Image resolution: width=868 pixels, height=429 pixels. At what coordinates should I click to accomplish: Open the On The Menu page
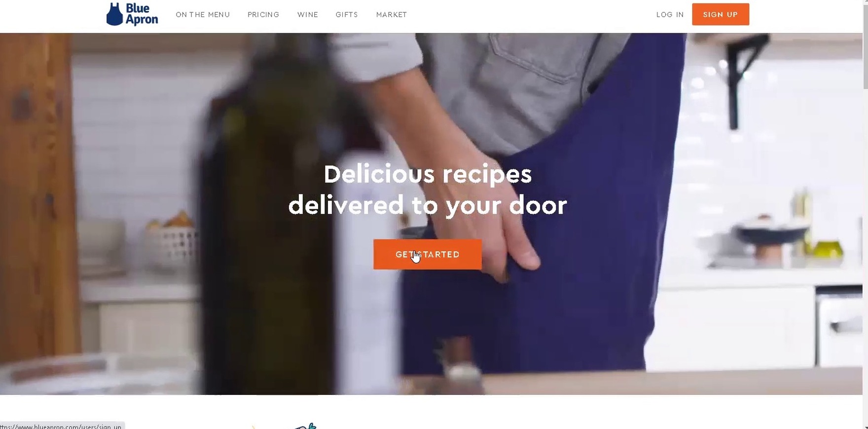(203, 15)
